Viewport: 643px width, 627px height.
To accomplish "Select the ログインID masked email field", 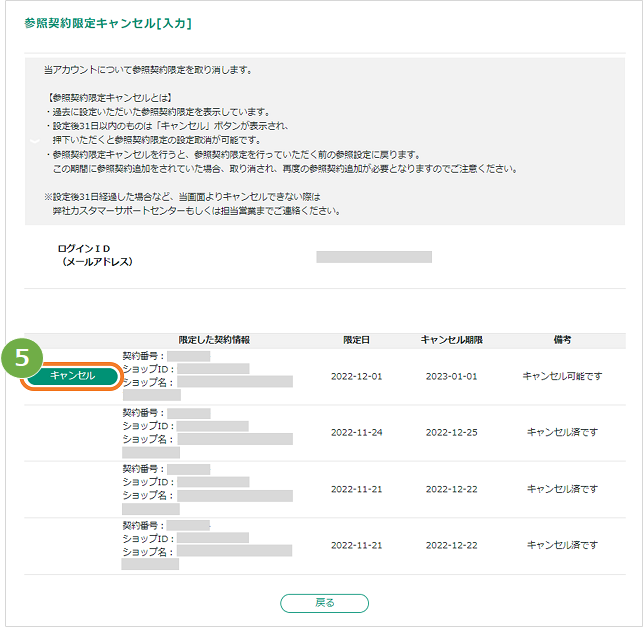I will tap(374, 257).
